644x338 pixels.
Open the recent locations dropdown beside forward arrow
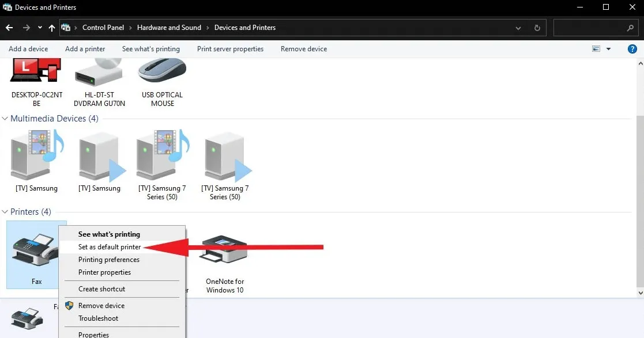[40, 28]
